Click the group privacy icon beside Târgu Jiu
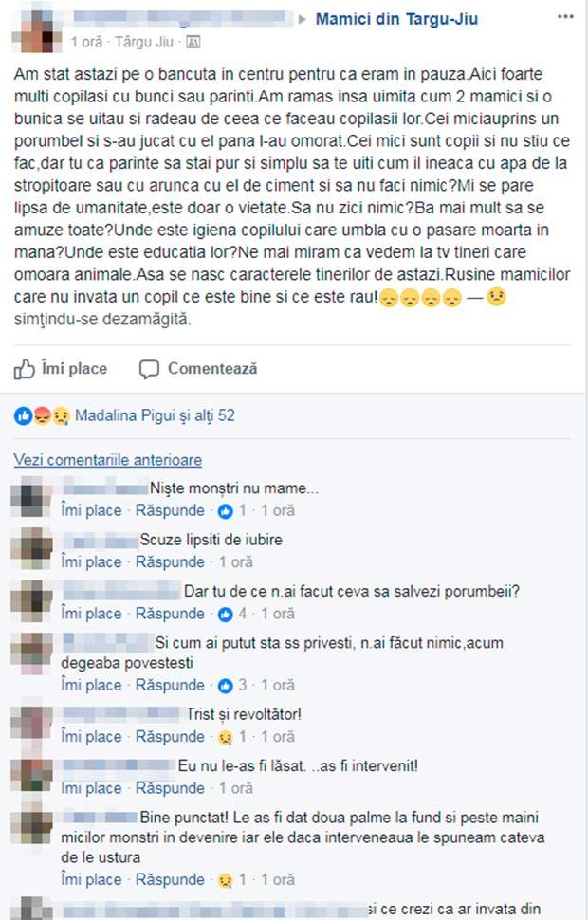 [x=193, y=42]
